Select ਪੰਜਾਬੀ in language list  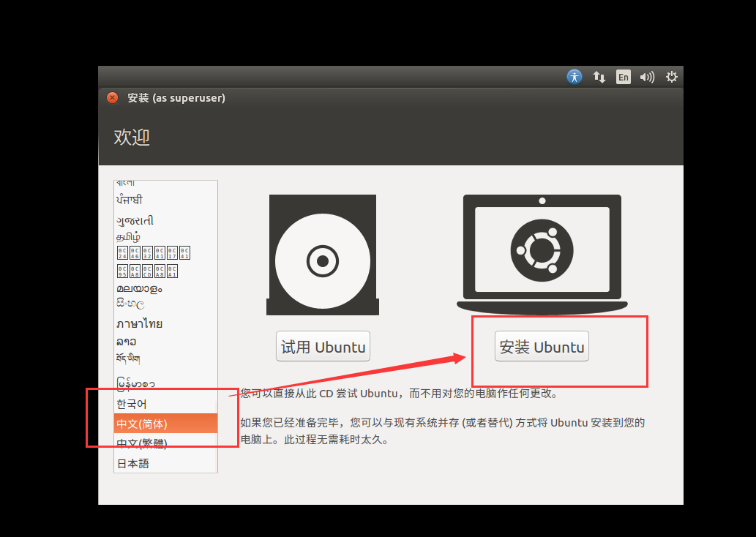[165, 200]
